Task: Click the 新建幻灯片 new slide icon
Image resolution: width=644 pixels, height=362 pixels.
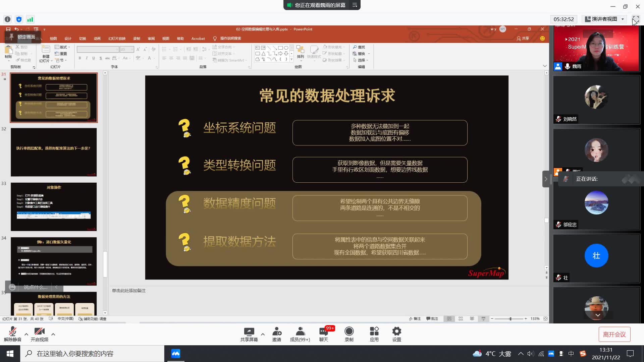Action: coord(46,50)
